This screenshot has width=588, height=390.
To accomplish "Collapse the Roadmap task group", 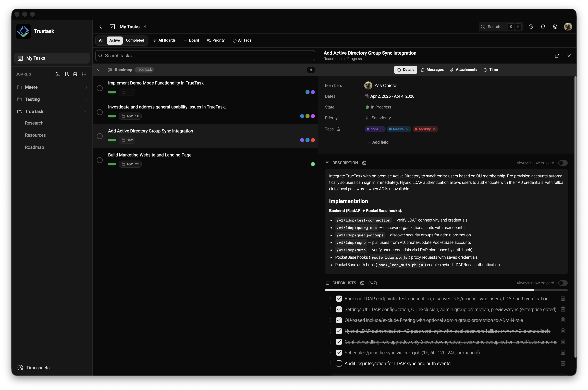I will click(99, 70).
